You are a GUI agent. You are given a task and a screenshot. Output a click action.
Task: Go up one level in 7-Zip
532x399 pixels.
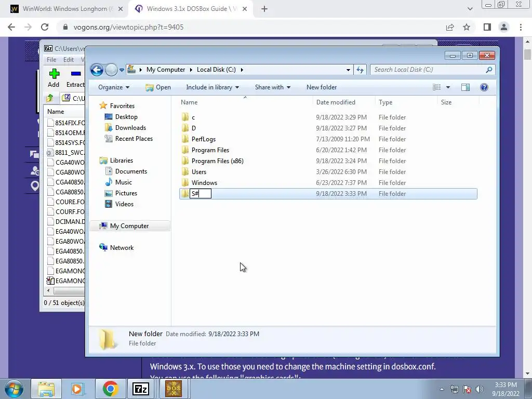(x=50, y=98)
